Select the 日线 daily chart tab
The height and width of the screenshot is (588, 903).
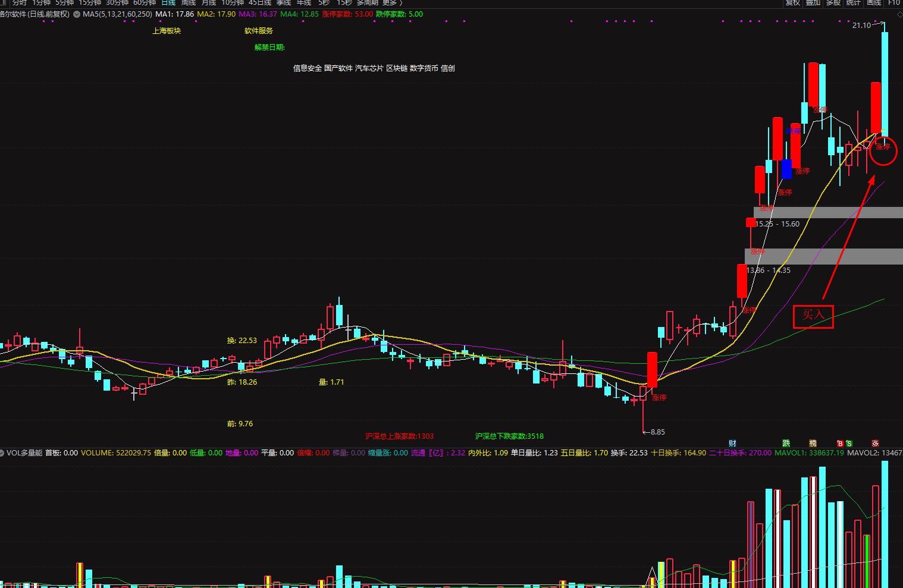tap(169, 2)
